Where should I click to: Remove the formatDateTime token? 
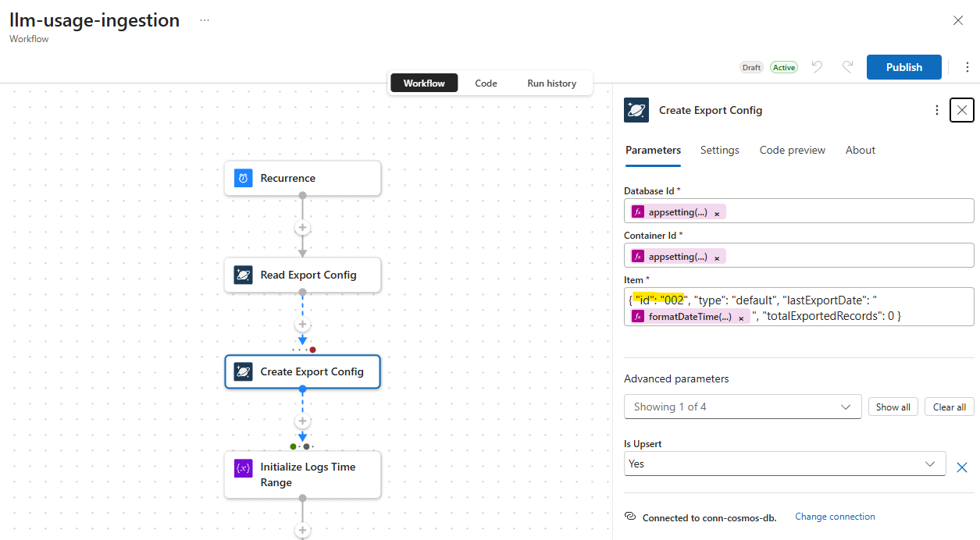pyautogui.click(x=741, y=318)
